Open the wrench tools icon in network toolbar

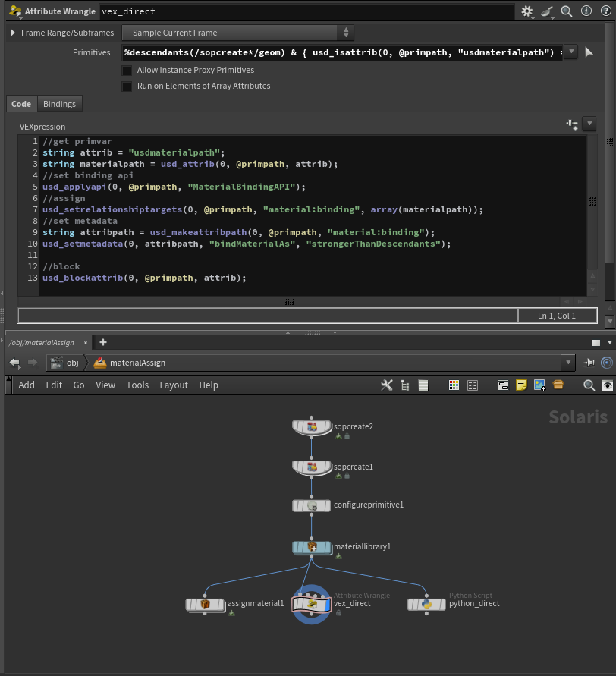click(387, 385)
